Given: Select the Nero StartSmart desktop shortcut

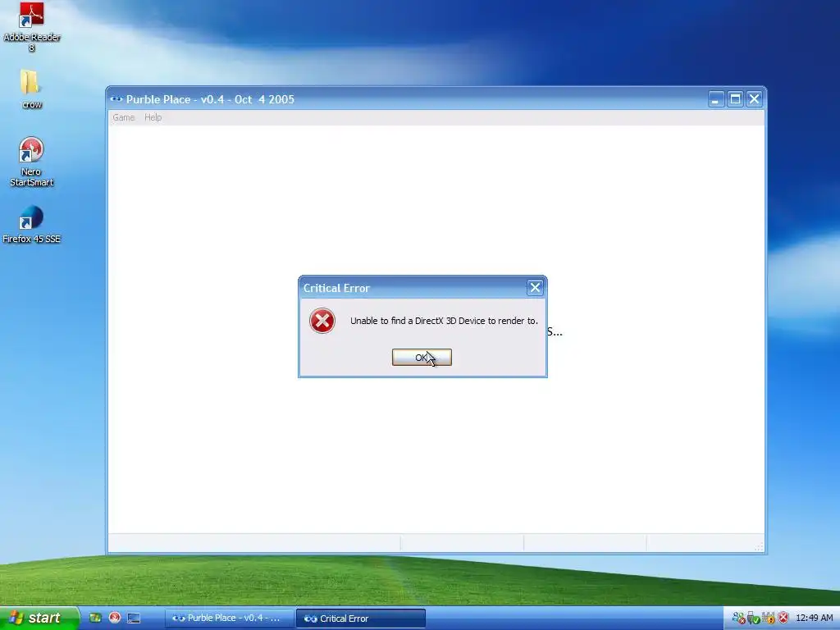Looking at the screenshot, I should click(32, 162).
